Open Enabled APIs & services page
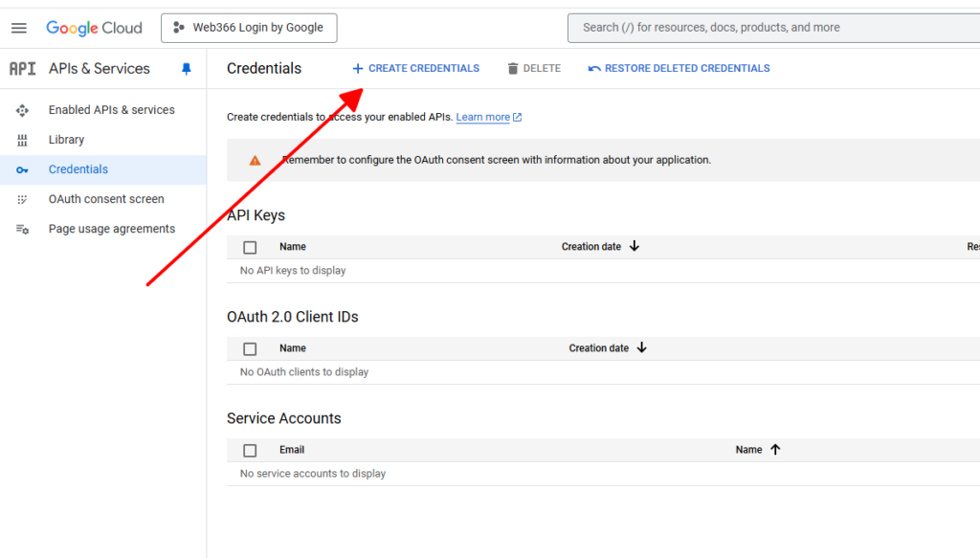Screen dimensions: 980x558 pyautogui.click(x=112, y=110)
